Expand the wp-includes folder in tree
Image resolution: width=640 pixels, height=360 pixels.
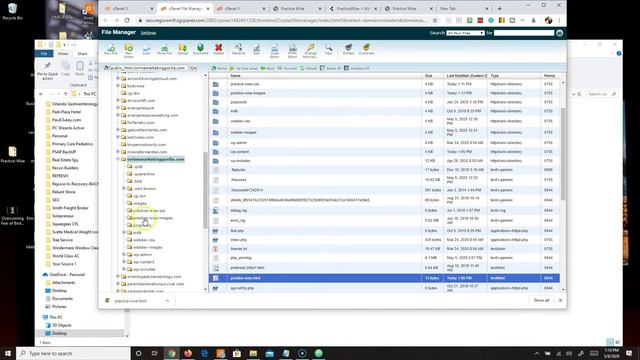pyautogui.click(x=124, y=269)
